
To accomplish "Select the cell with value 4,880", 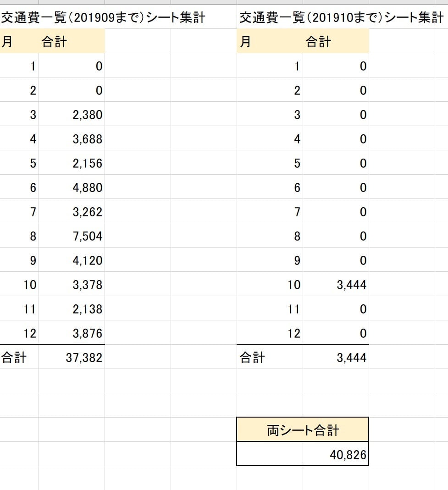I will pyautogui.click(x=72, y=187).
